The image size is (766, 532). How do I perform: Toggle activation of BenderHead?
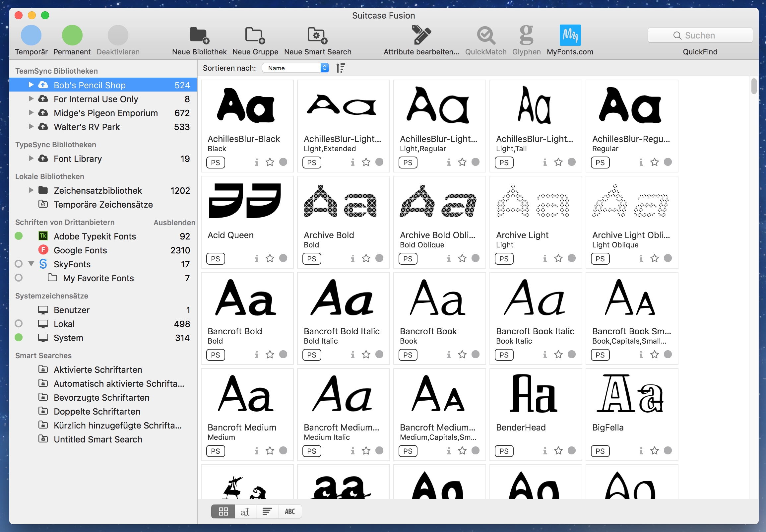click(x=572, y=450)
